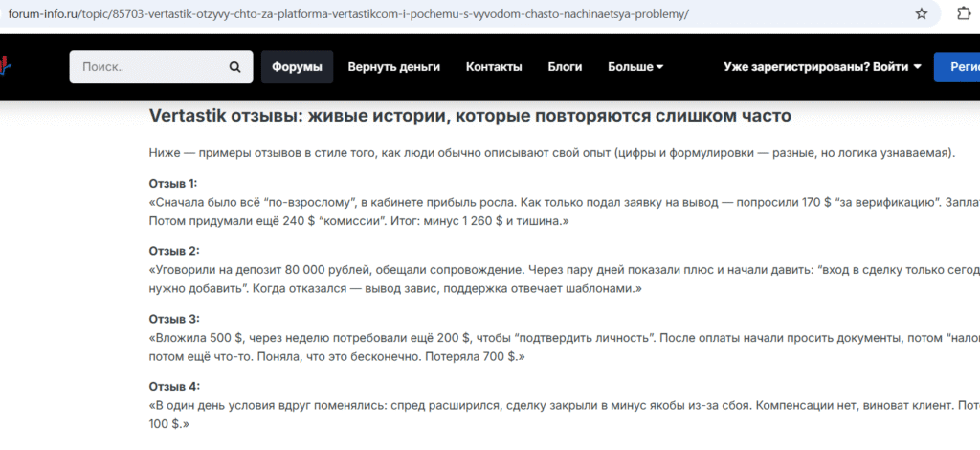The height and width of the screenshot is (450, 980).
Task: Focus the Поиск search input field
Action: (148, 67)
